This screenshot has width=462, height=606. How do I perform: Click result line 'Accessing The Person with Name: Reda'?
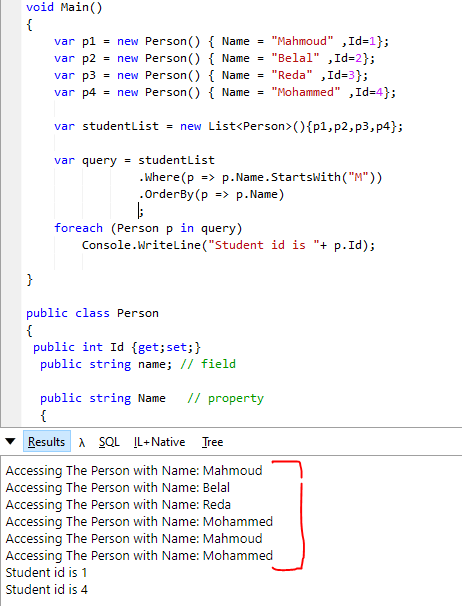pyautogui.click(x=118, y=504)
